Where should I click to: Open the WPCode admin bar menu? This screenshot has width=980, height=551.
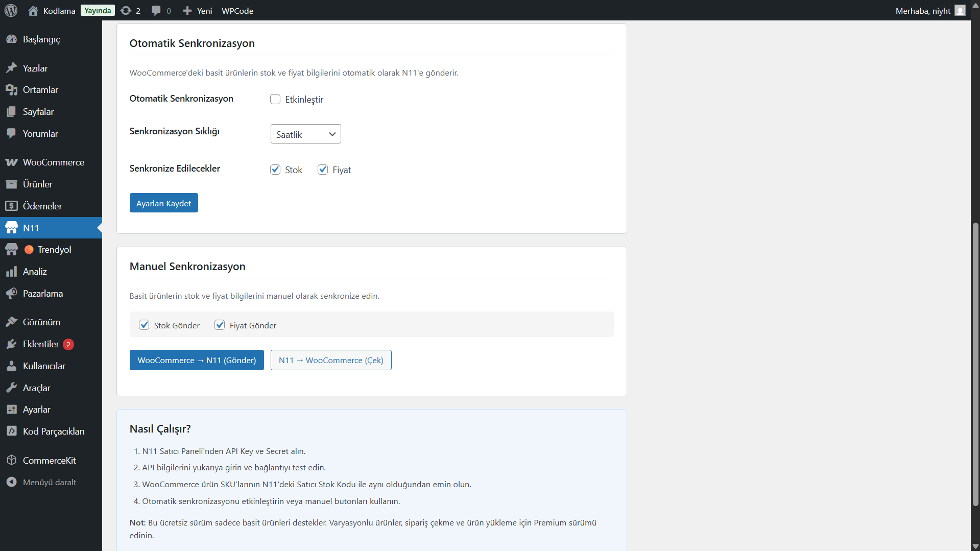[x=237, y=11]
